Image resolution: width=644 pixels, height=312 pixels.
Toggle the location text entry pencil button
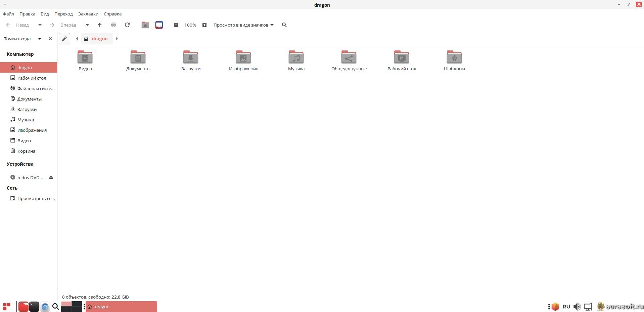tap(64, 39)
